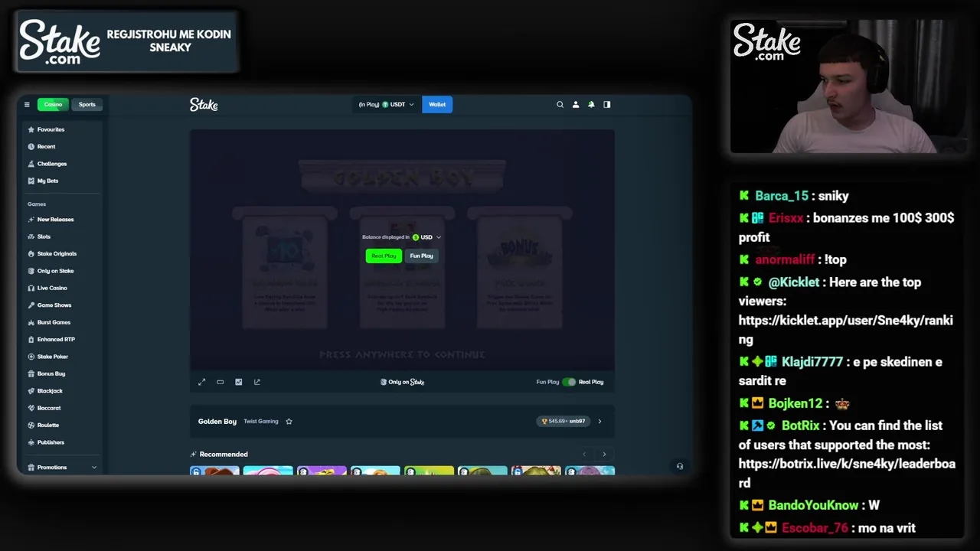Viewport: 980px width, 551px height.
Task: Click the Stake Originals flame icon
Action: pos(31,253)
